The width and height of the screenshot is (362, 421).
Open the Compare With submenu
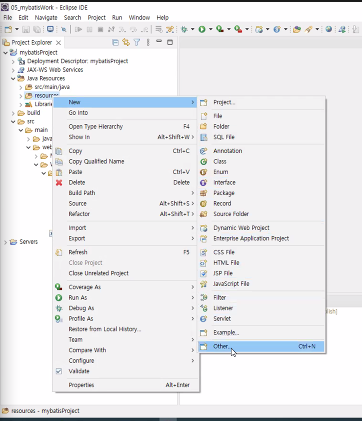pyautogui.click(x=126, y=350)
